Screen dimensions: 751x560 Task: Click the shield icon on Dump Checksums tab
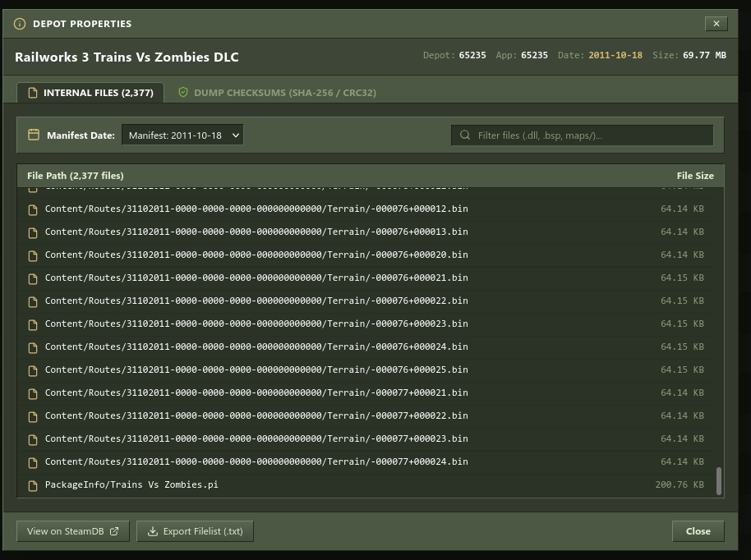pos(183,92)
